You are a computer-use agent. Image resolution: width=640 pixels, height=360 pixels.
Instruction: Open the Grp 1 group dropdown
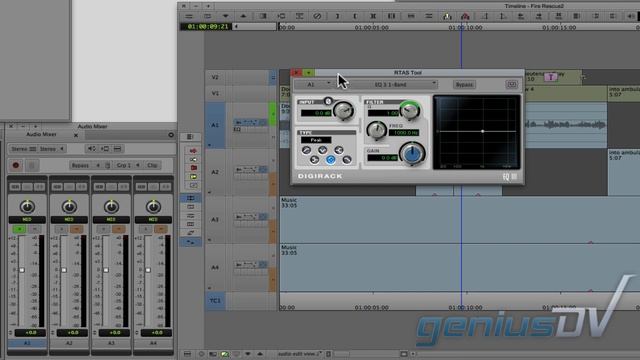point(127,165)
